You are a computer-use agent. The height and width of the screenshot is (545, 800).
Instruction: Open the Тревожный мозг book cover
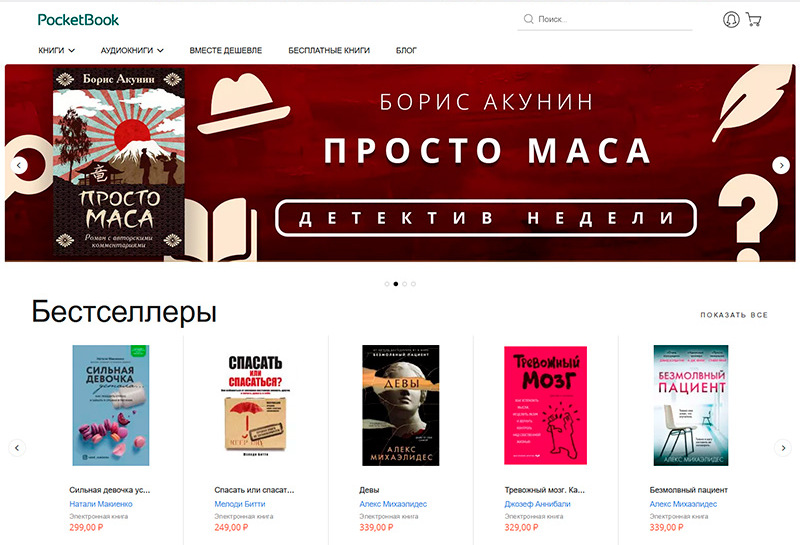pos(545,405)
